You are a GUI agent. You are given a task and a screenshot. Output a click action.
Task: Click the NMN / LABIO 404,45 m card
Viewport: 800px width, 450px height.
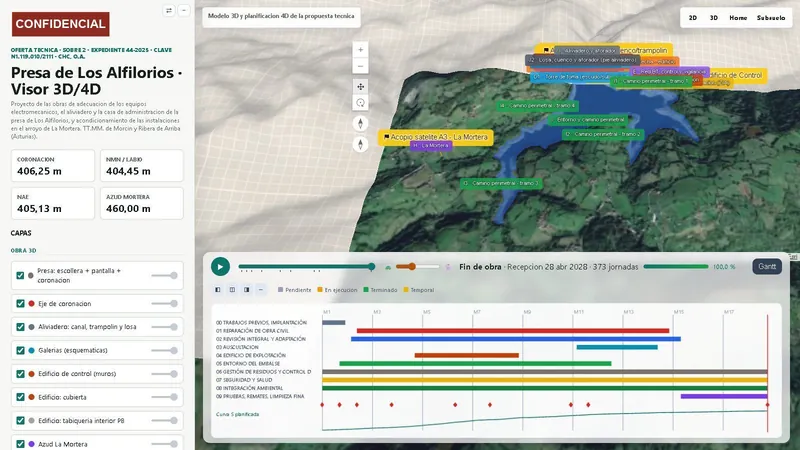pyautogui.click(x=142, y=166)
